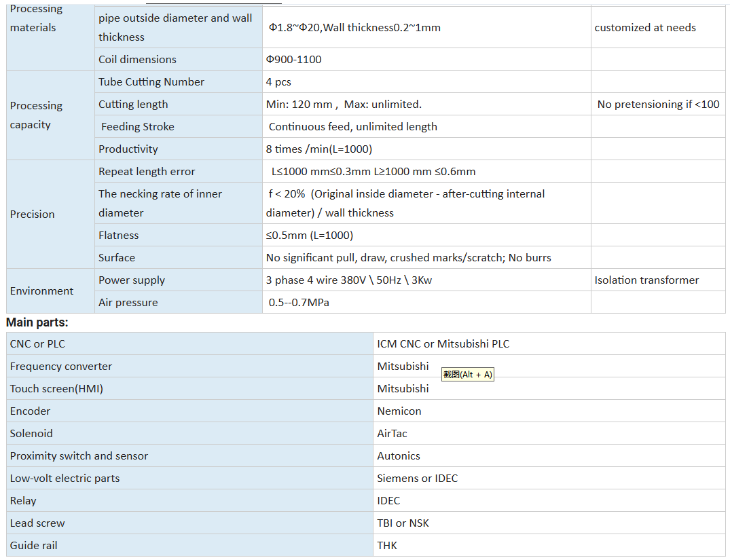Click the '4 pcs' value
The width and height of the screenshot is (730, 560).
click(278, 82)
